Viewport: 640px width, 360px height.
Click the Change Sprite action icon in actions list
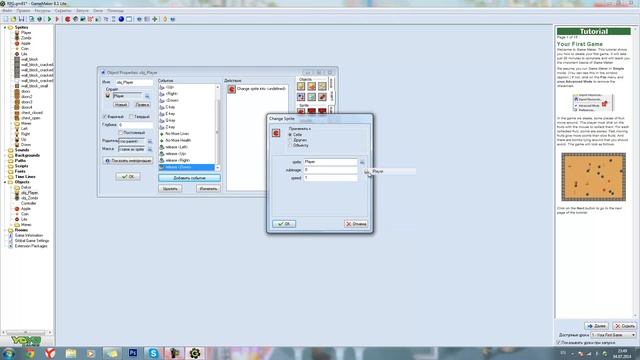coord(231,89)
